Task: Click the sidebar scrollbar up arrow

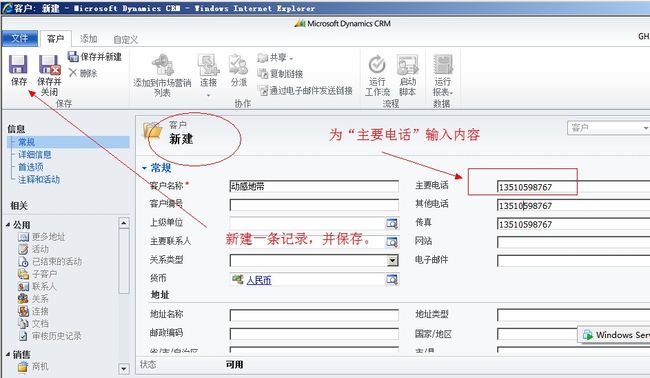Action: click(124, 223)
